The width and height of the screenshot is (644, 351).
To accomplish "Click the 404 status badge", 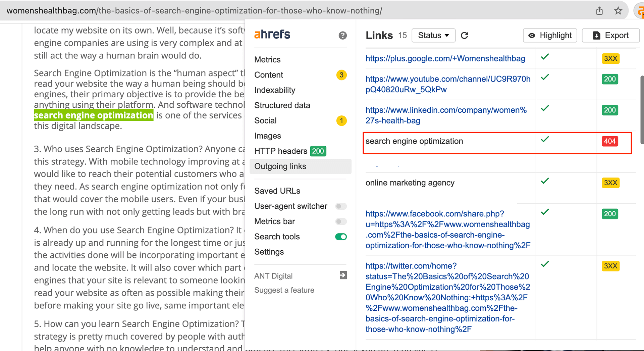I will pos(610,141).
